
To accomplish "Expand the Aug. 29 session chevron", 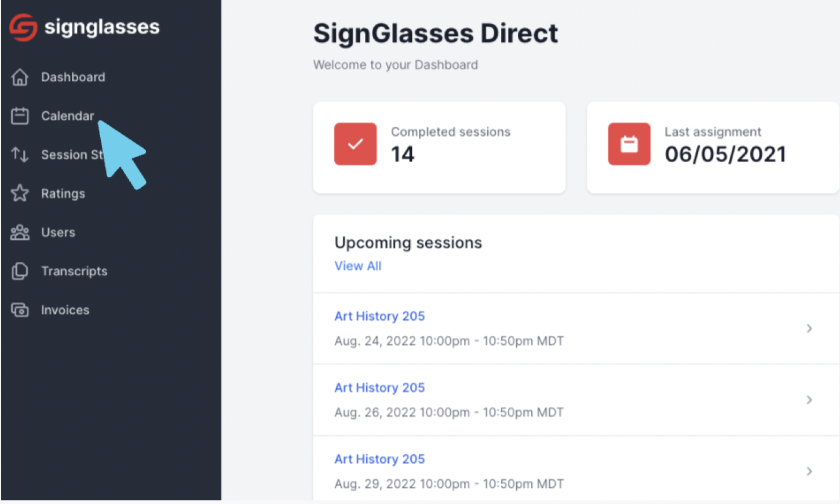I will pyautogui.click(x=809, y=471).
